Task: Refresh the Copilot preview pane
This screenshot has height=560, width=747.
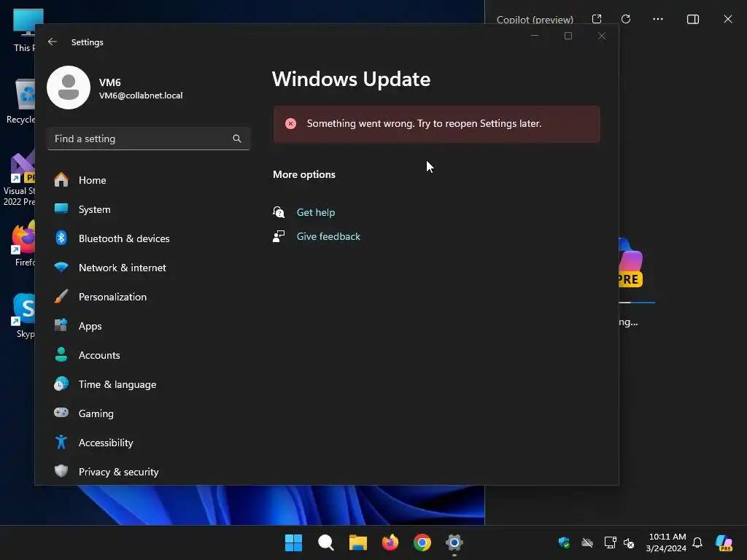Action: (x=626, y=19)
